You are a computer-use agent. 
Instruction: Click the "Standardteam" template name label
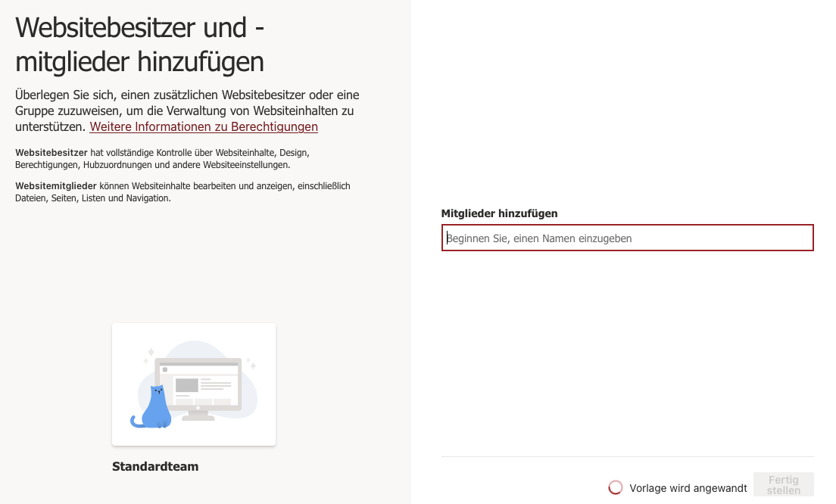click(x=155, y=466)
